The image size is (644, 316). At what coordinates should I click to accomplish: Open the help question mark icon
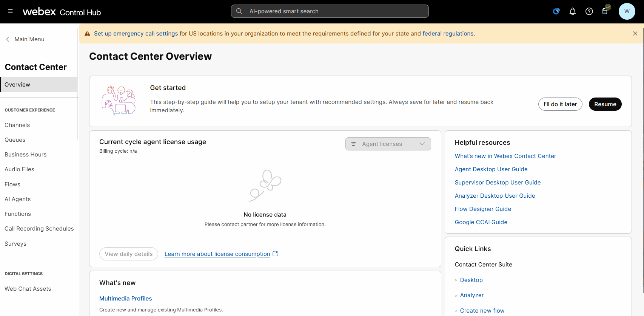(589, 11)
